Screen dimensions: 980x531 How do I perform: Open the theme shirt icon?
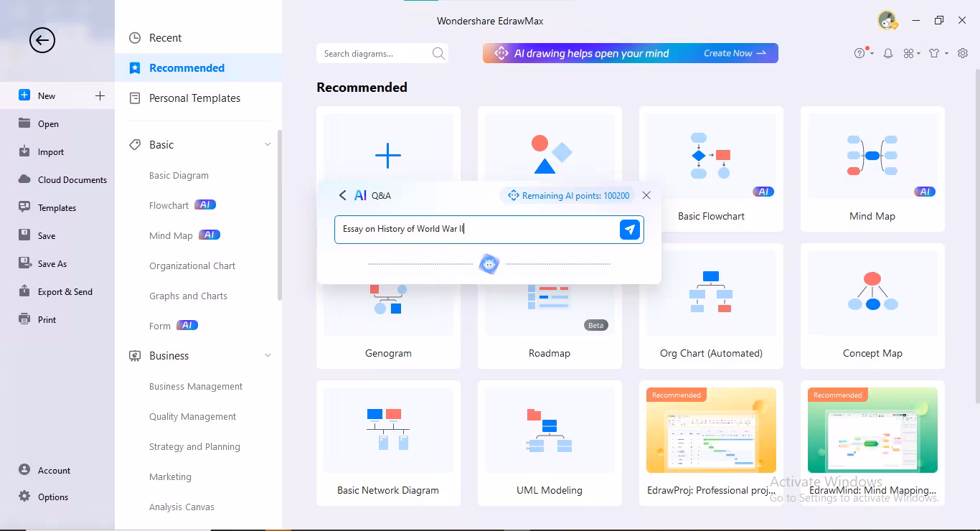click(x=934, y=53)
